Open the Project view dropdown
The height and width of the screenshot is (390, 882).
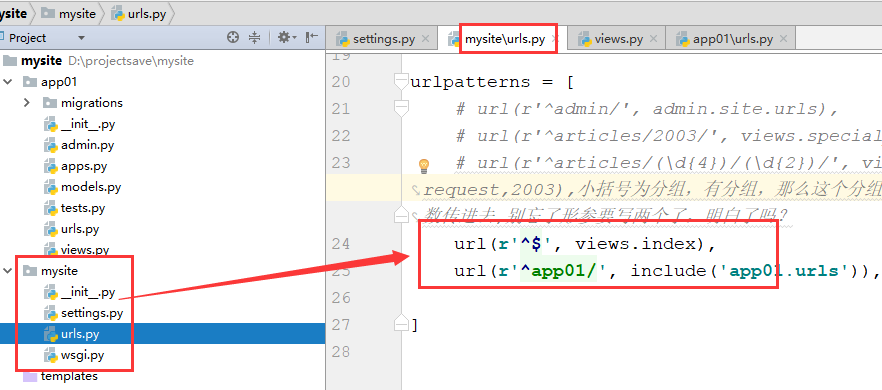(81, 38)
